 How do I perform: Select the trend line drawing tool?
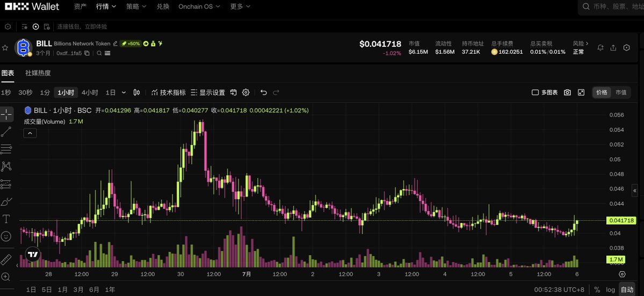6,132
